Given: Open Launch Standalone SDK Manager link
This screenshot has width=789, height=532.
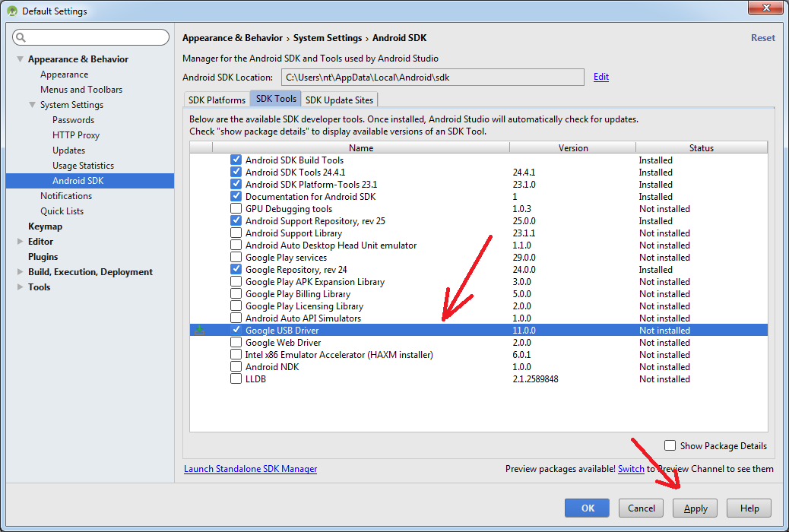Looking at the screenshot, I should pos(250,469).
